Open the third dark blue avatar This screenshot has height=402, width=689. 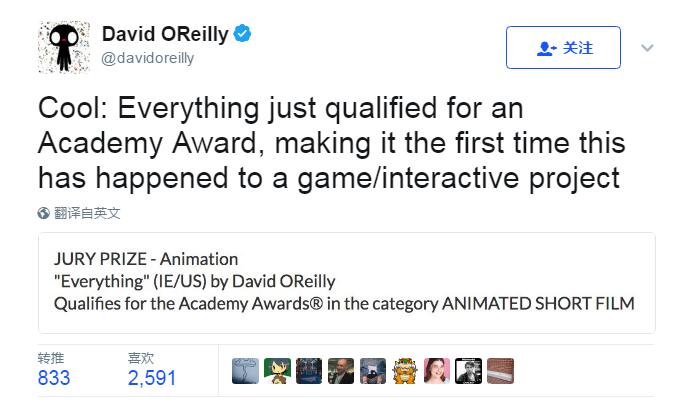pyautogui.click(x=309, y=371)
